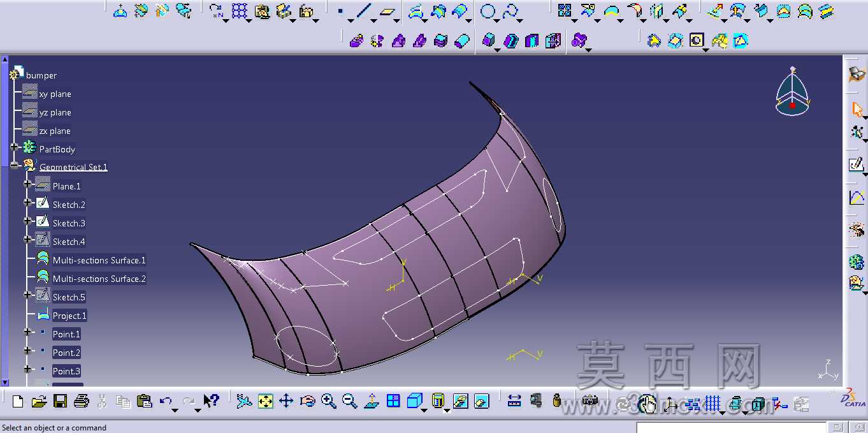Open the Point tool dropdown arrow
868x433 pixels.
pyautogui.click(x=351, y=20)
